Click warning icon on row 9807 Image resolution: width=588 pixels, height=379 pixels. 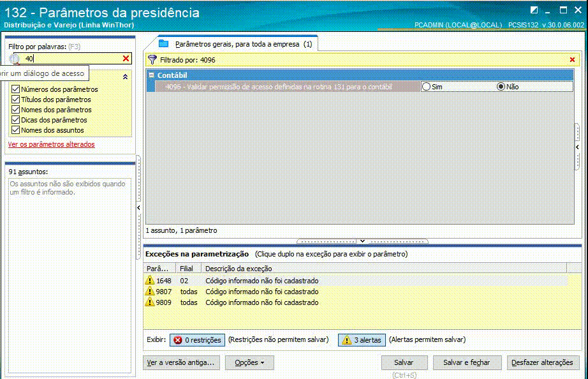coord(150,291)
